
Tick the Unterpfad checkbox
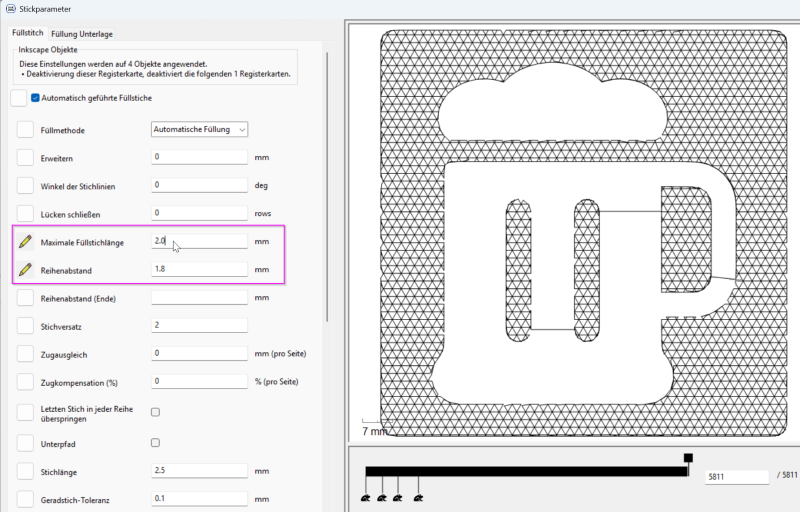coord(155,442)
